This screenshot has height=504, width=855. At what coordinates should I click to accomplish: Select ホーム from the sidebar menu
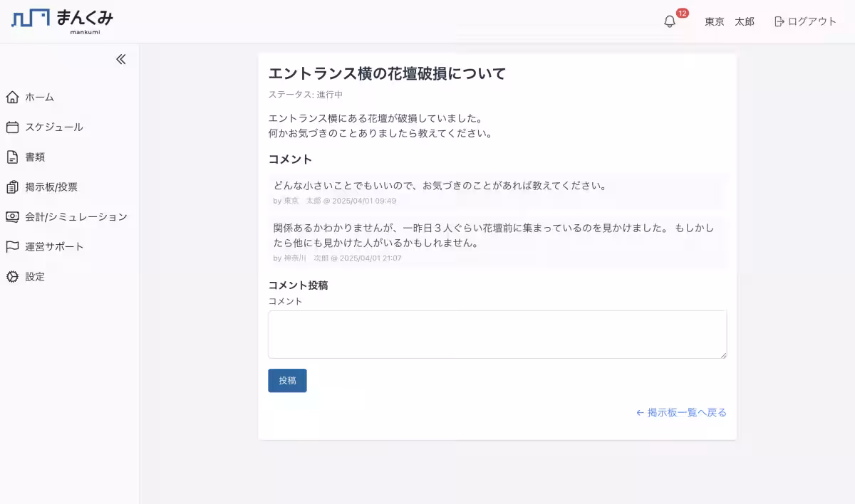click(x=39, y=97)
